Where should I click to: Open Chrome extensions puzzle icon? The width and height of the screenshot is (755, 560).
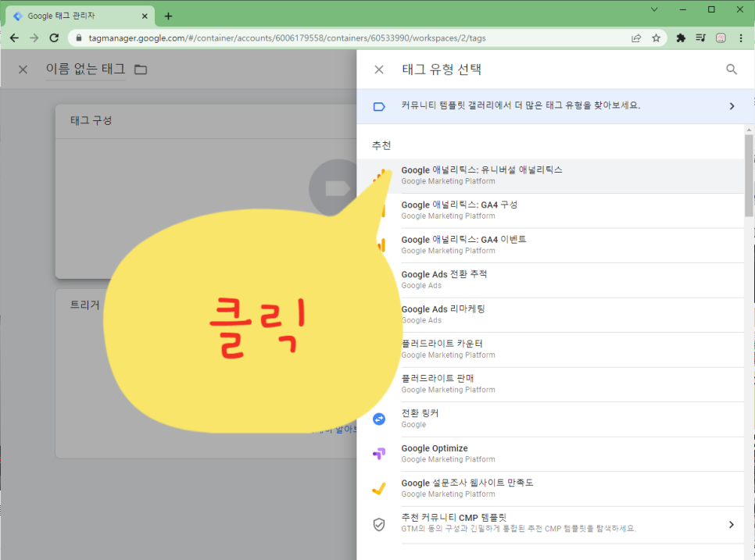pos(681,38)
